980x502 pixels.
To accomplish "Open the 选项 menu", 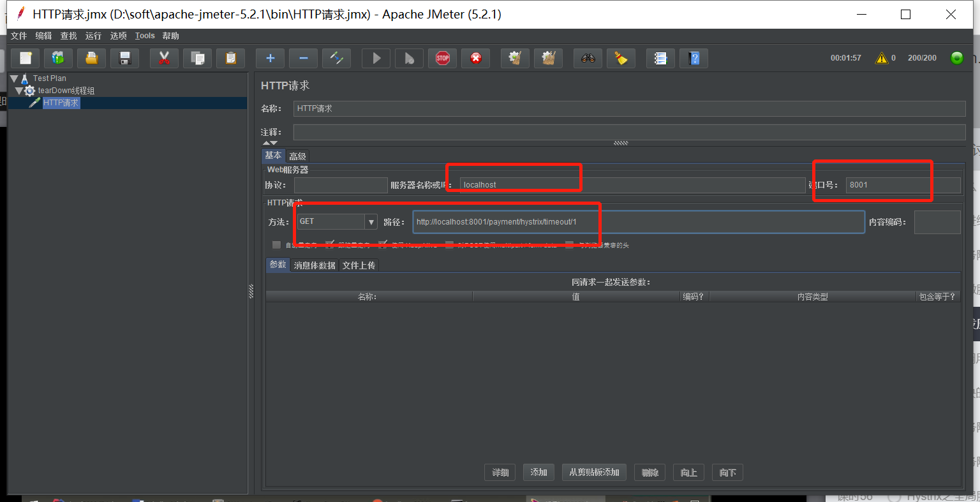I will pyautogui.click(x=119, y=36).
